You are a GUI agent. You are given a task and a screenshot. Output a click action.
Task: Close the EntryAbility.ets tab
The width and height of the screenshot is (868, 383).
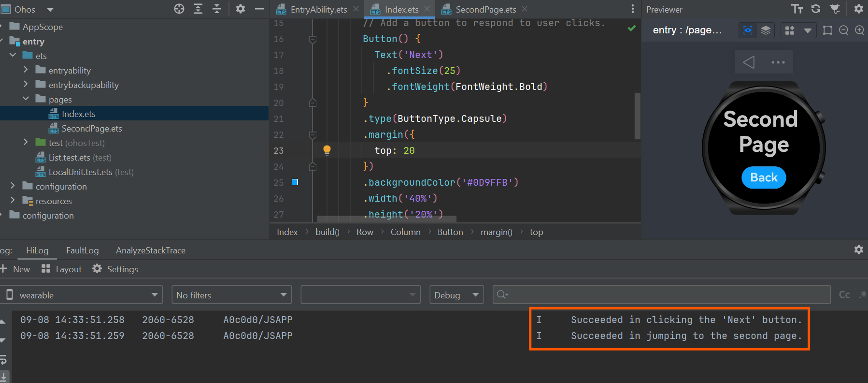coord(356,9)
